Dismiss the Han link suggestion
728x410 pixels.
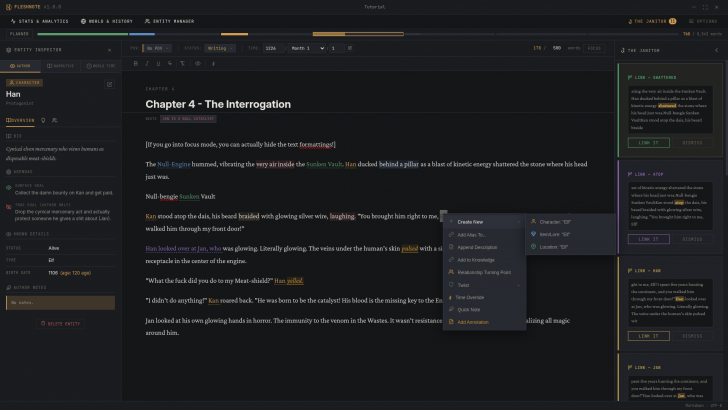click(692, 336)
